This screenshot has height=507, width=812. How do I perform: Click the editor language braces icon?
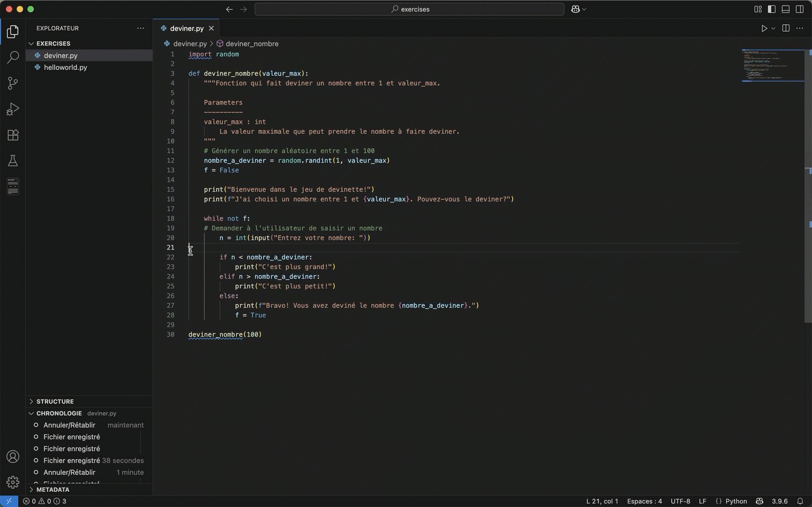pos(719,501)
